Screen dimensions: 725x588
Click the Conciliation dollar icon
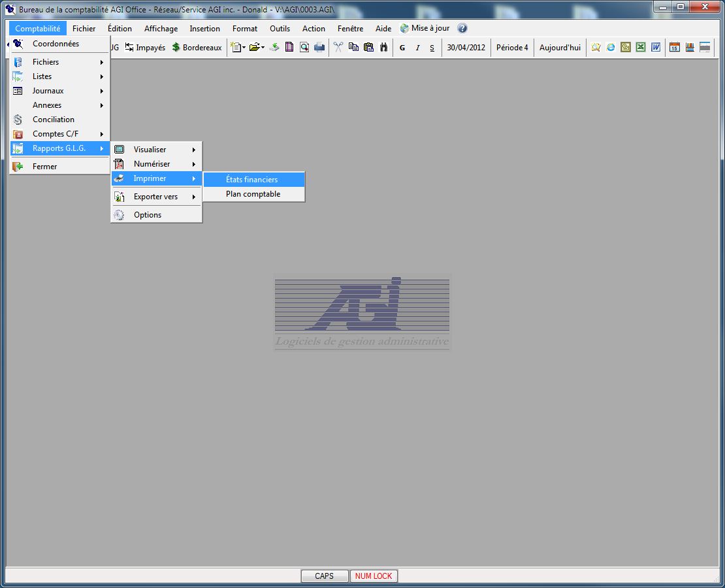click(18, 120)
